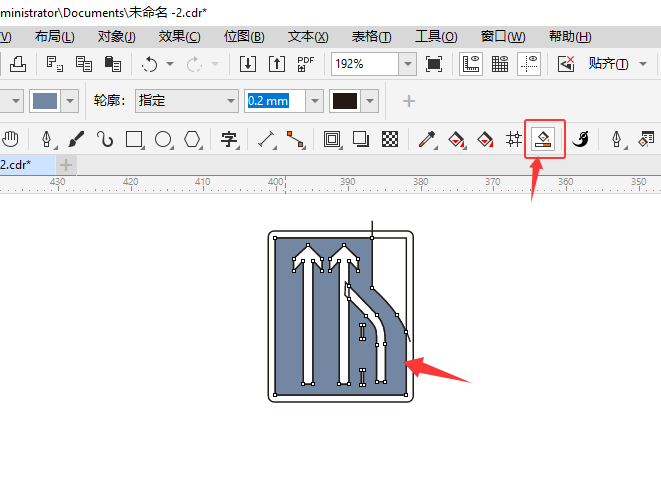The width and height of the screenshot is (661, 483).
Task: Click the Copy icon in toolbar
Action: (83, 64)
